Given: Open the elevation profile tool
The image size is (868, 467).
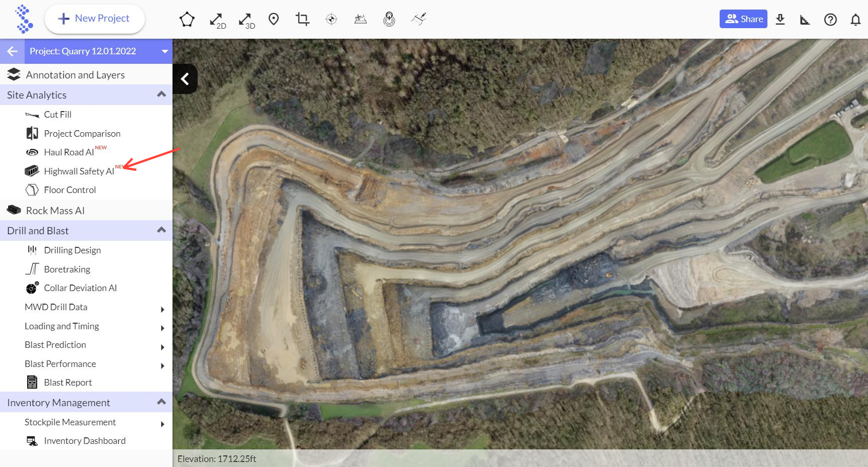Looking at the screenshot, I should [360, 19].
